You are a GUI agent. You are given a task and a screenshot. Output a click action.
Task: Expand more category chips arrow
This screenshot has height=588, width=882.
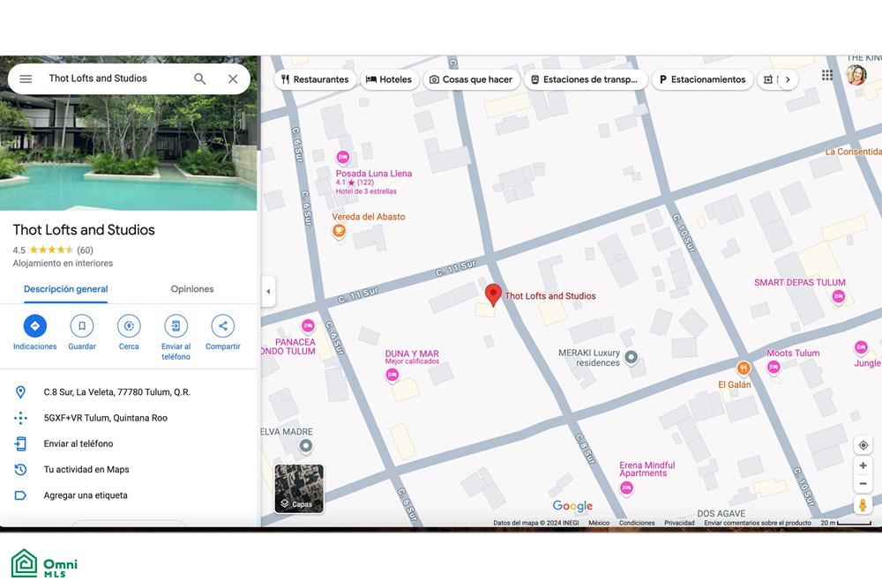(x=788, y=79)
